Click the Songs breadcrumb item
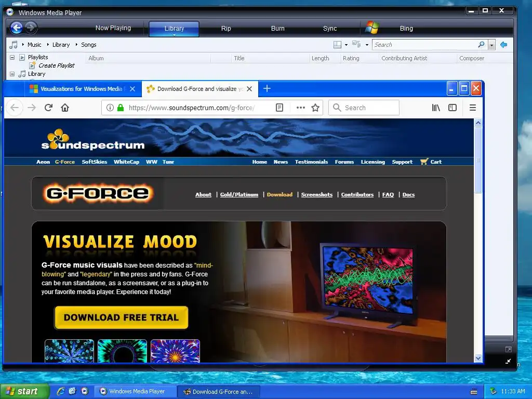This screenshot has height=399, width=532. [x=88, y=45]
